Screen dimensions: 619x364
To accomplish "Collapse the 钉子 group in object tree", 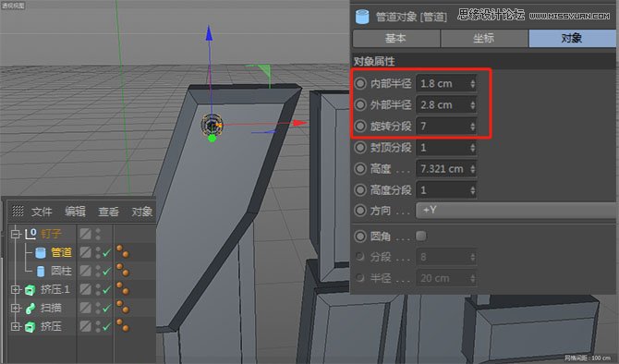I will pyautogui.click(x=16, y=234).
